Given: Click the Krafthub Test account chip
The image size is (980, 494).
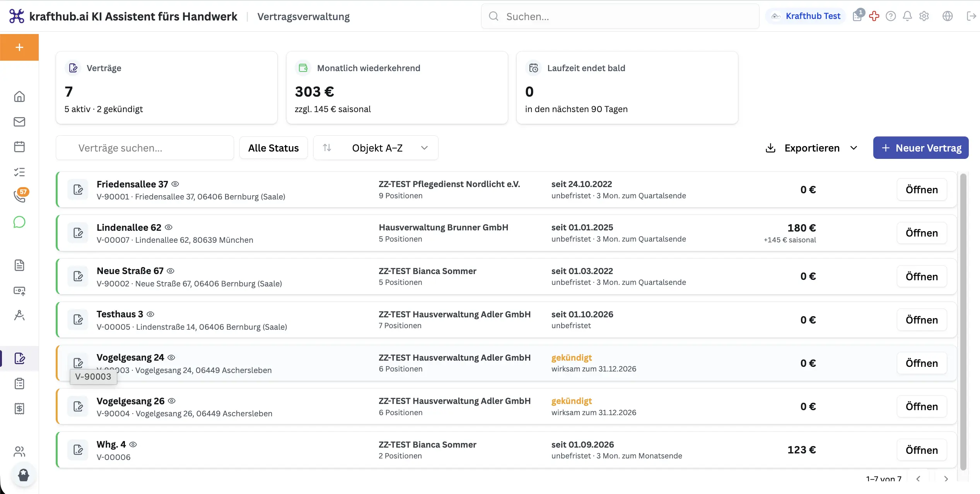Looking at the screenshot, I should tap(806, 16).
